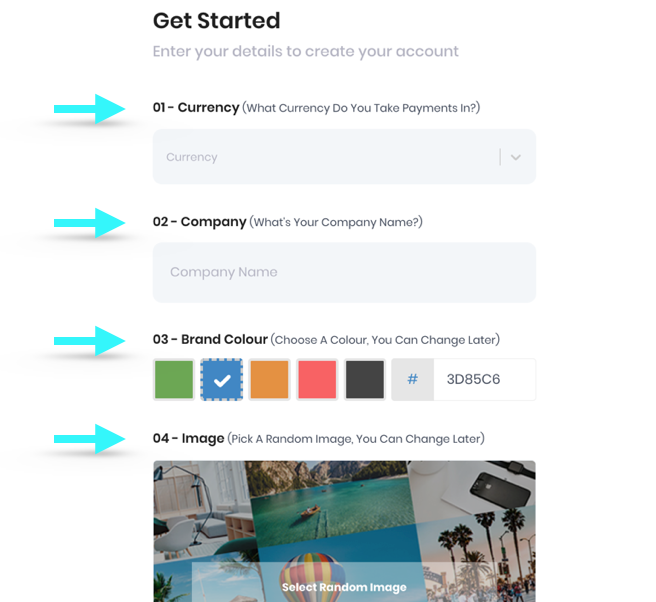Click the cyan arrow beside Currency
This screenshot has width=656, height=602.
coord(90,109)
